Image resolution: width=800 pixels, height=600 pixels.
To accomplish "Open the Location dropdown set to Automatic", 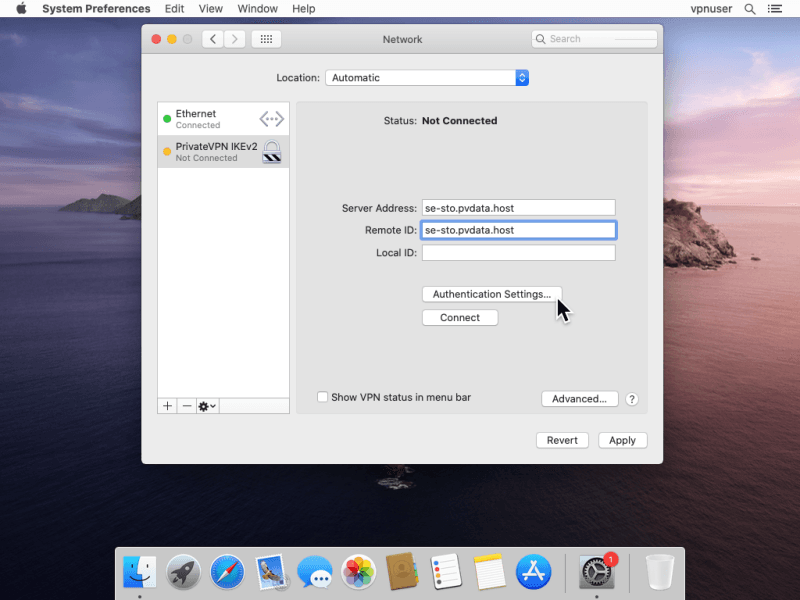I will [427, 78].
